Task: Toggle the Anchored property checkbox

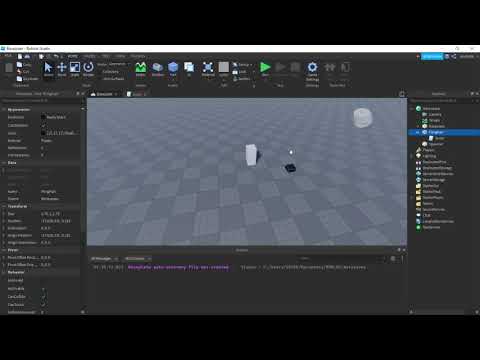Action: (43, 281)
